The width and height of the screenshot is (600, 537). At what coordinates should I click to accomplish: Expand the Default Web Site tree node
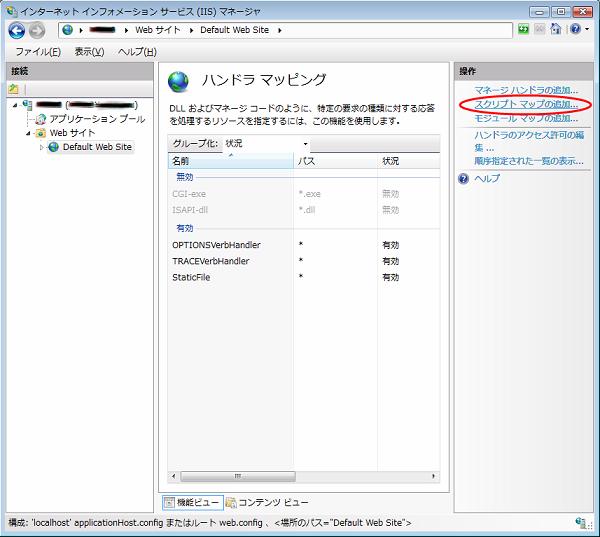pos(42,147)
